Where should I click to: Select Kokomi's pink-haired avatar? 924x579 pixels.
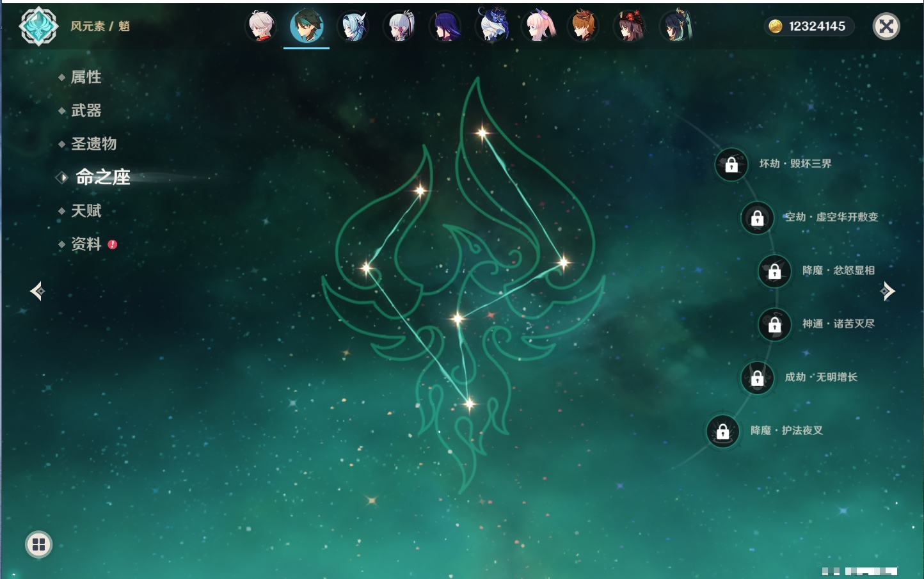coord(538,26)
